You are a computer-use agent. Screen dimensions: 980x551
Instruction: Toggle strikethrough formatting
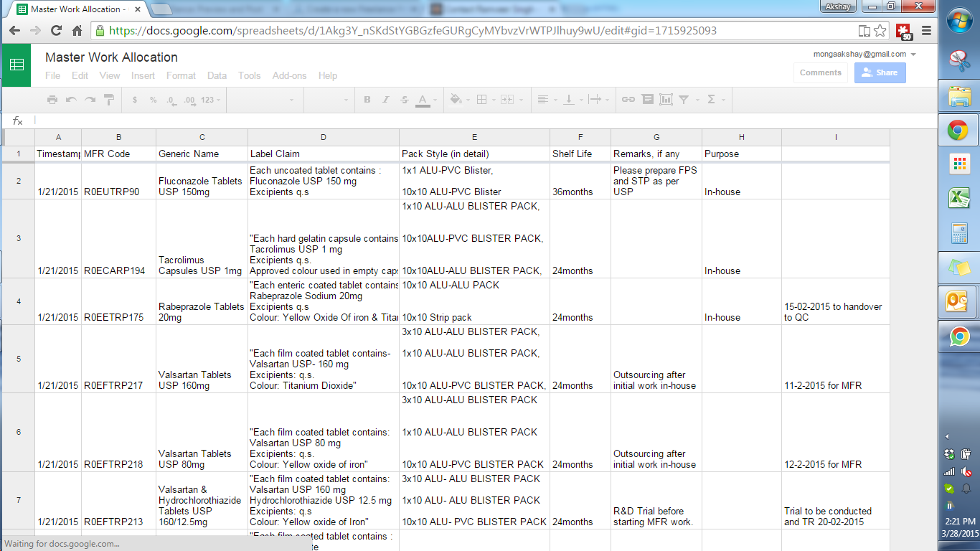point(405,100)
